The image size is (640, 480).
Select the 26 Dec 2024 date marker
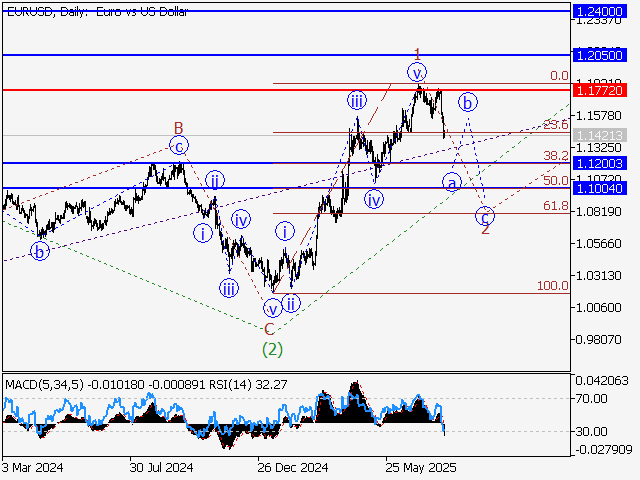(291, 467)
